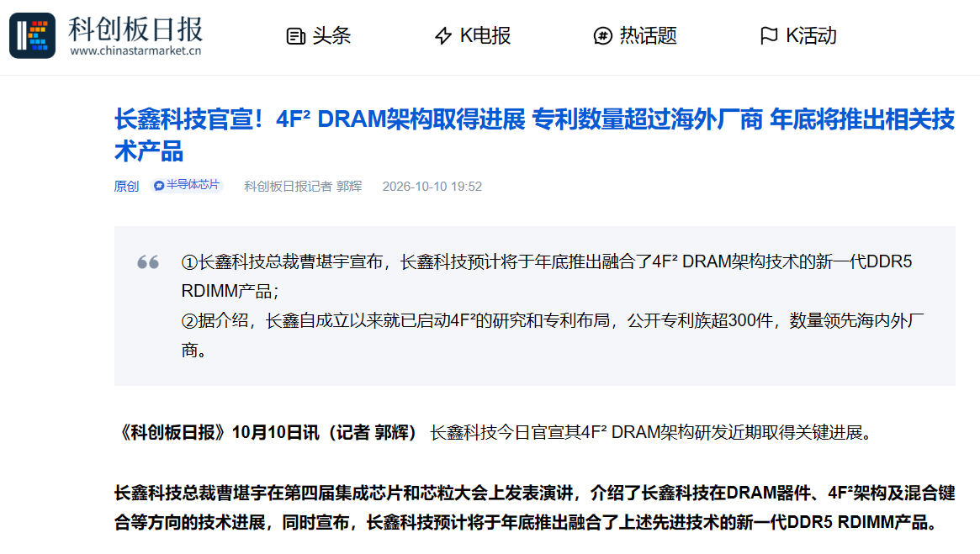Click sentence 长鑫科技今日官宣其4F² DRAM架构研发
This screenshot has width=980, height=554.
653,432
